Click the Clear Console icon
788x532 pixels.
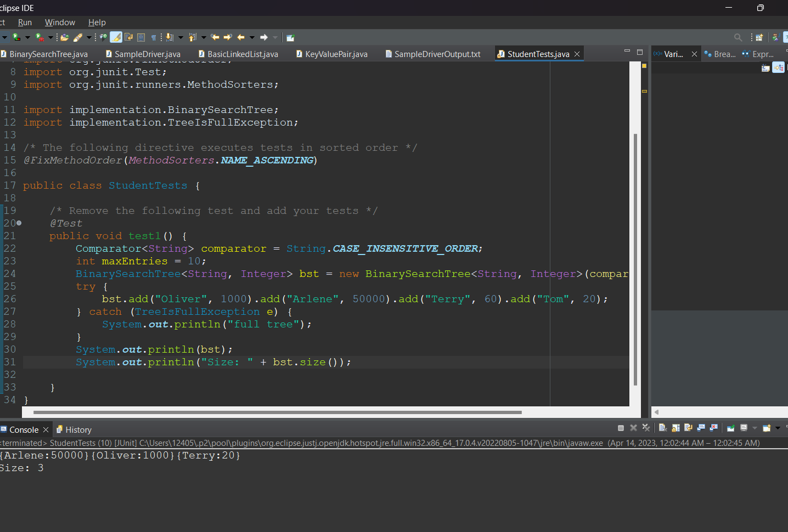point(663,428)
